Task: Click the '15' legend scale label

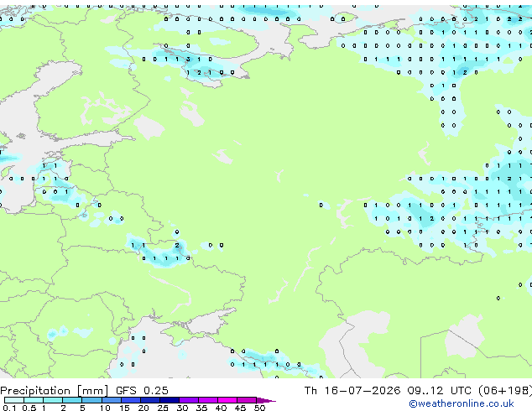Action: pyautogui.click(x=124, y=408)
